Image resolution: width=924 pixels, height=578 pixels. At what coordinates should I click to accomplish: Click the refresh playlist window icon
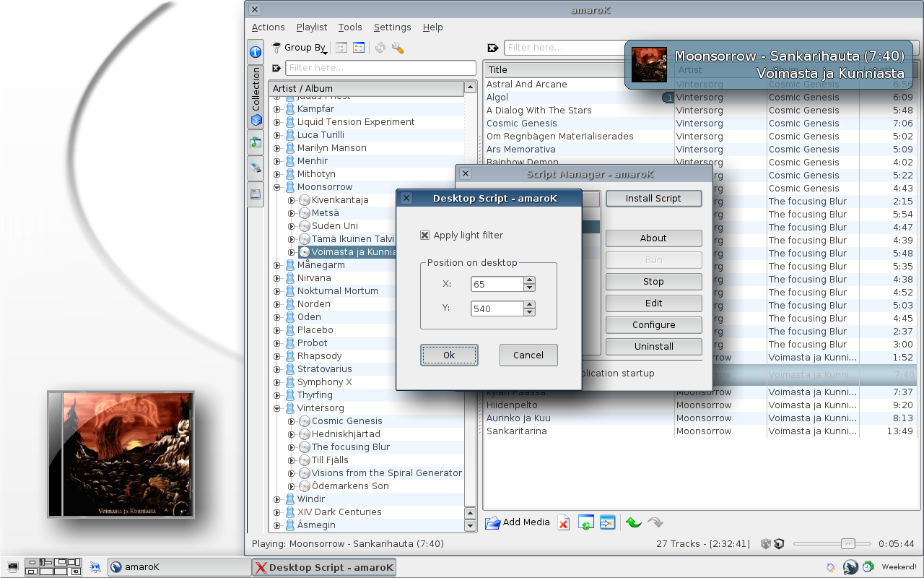pos(586,522)
